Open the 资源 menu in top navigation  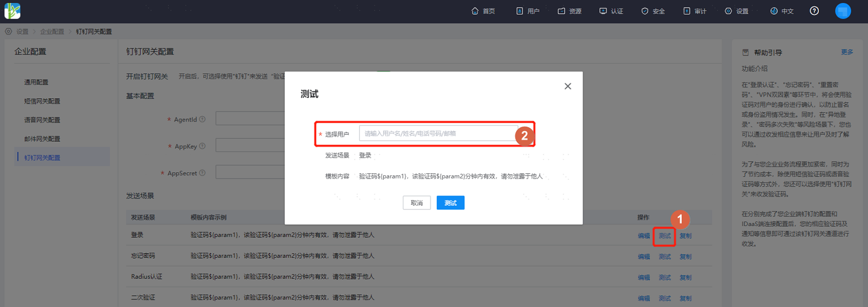[x=570, y=11]
